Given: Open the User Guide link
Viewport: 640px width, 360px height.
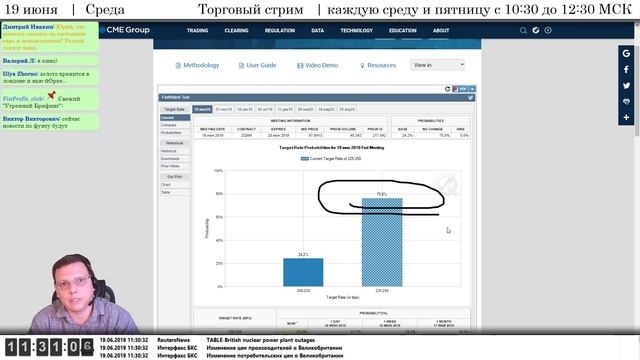Looking at the screenshot, I should pos(258,65).
